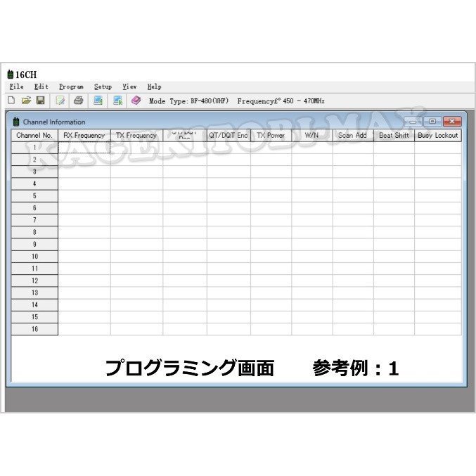Open the Program menu
The height and width of the screenshot is (476, 476).
(x=71, y=86)
